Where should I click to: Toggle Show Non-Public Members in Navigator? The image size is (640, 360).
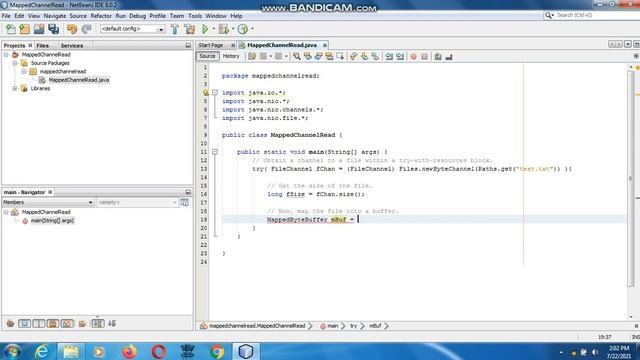(x=53, y=324)
